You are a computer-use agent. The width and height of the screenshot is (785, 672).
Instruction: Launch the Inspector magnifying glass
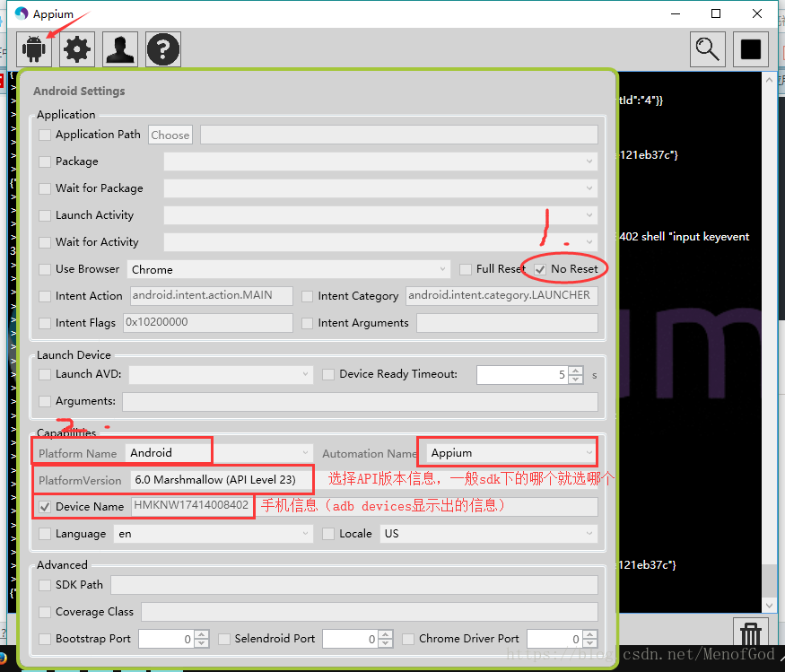click(708, 49)
